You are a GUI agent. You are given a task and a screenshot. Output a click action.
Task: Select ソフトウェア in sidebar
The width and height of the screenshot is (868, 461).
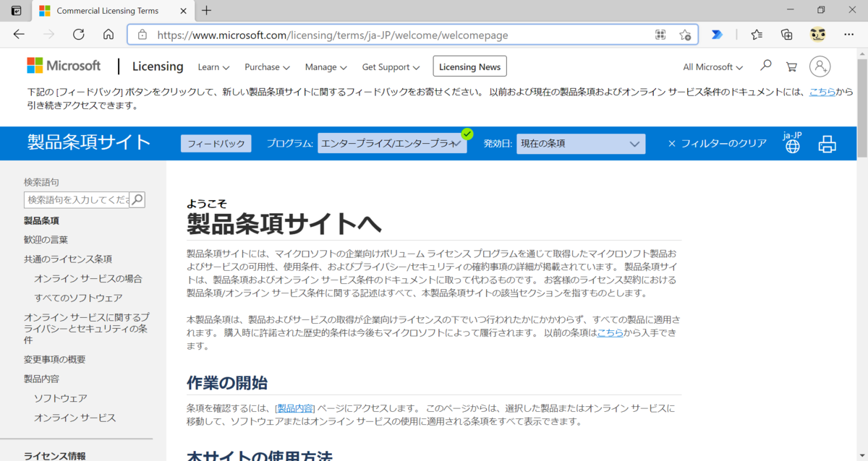point(61,398)
